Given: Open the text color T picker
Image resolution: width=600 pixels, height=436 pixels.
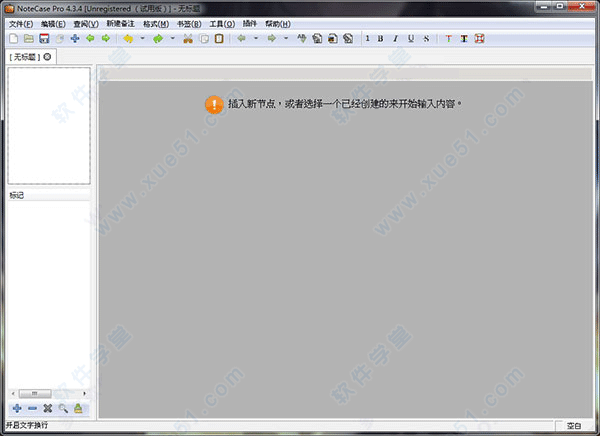Looking at the screenshot, I should click(449, 38).
